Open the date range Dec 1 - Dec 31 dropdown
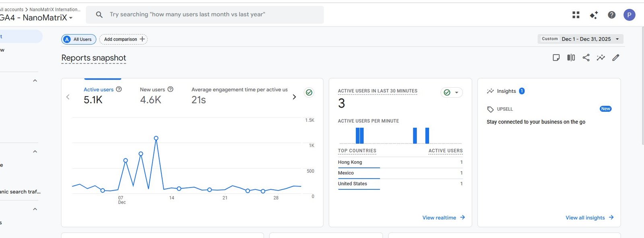Image resolution: width=644 pixels, height=238 pixels. [580, 39]
